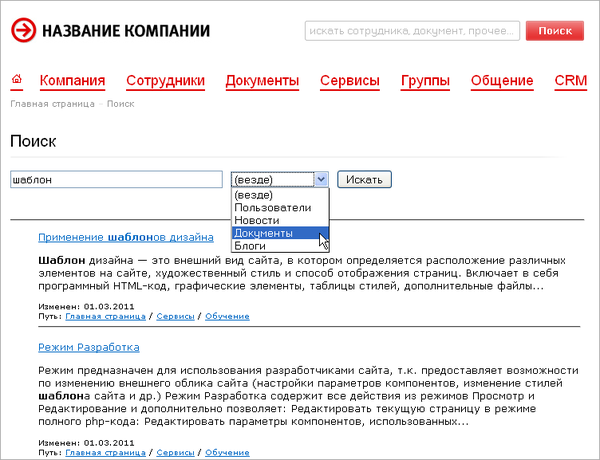Screen dimensions: 600x460
Task: Open the CRM section
Action: pos(570,81)
